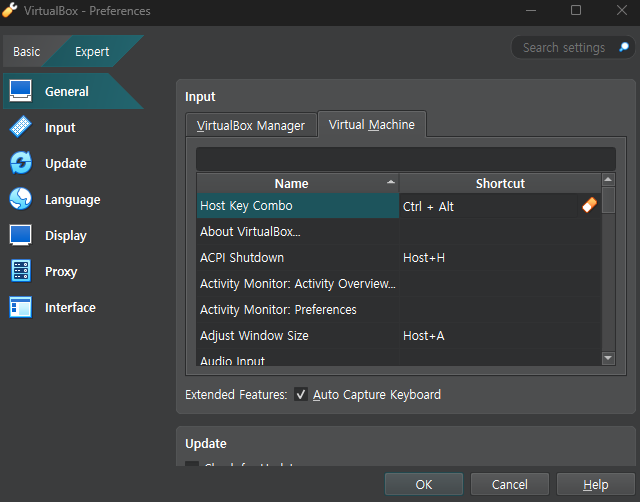Click the Update refresh icon
Viewport: 640px width, 502px height.
(x=20, y=163)
